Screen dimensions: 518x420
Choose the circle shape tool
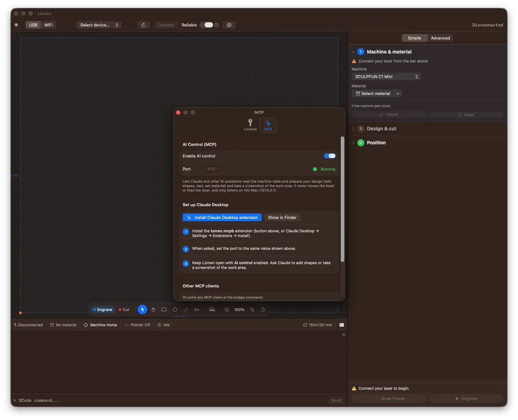pos(175,309)
